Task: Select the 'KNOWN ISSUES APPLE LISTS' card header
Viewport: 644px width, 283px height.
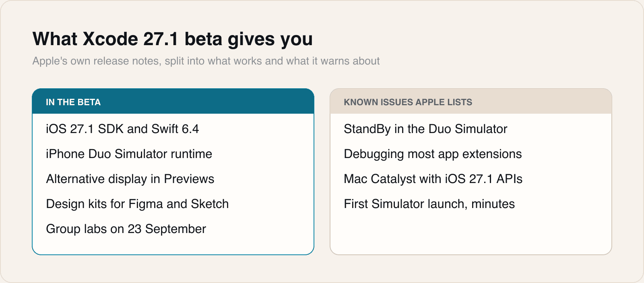Action: click(471, 102)
